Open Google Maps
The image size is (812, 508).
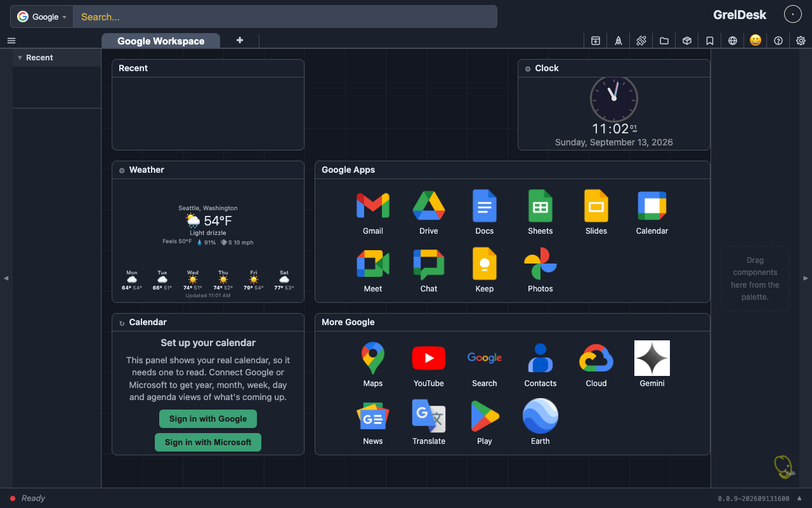pos(373,365)
